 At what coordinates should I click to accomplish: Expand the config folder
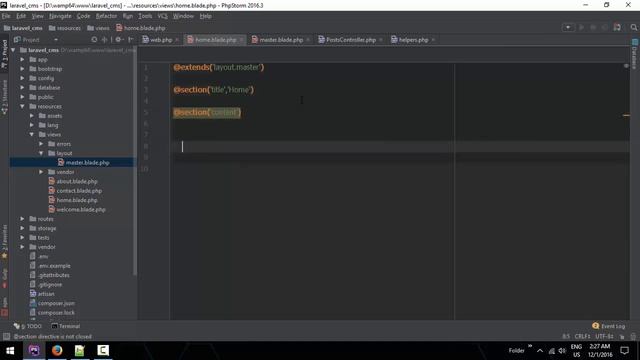tap(22, 78)
